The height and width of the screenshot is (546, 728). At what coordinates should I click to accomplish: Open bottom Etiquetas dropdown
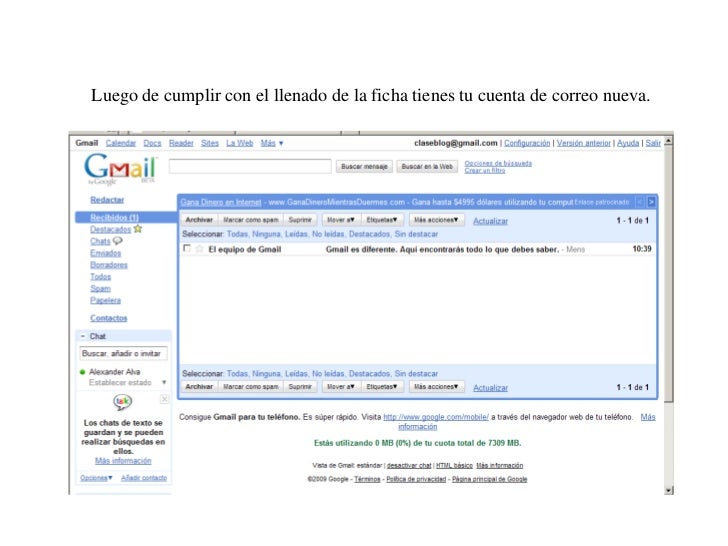click(x=382, y=386)
